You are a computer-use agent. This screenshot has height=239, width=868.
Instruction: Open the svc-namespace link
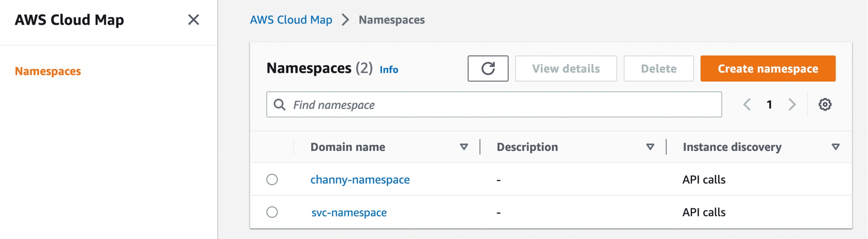[x=349, y=213]
